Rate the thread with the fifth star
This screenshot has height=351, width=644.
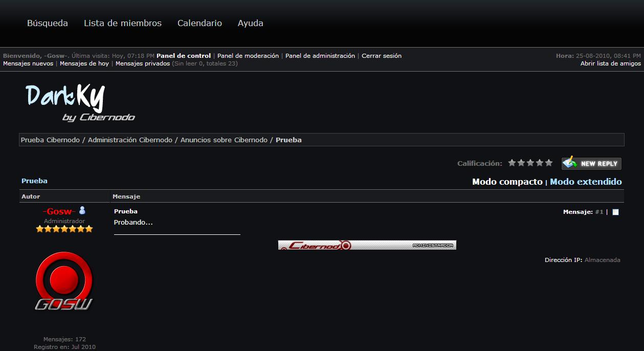[549, 163]
